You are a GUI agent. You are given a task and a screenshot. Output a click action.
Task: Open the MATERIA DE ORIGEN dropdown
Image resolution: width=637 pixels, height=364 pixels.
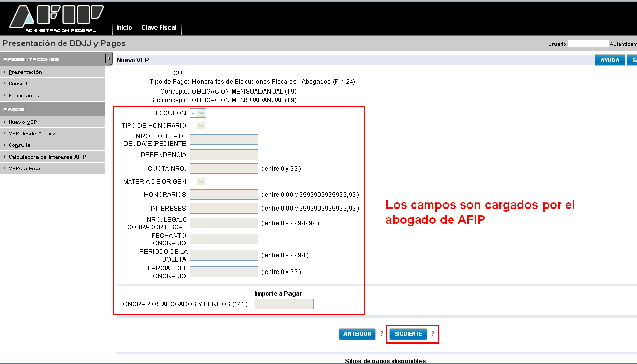198,182
